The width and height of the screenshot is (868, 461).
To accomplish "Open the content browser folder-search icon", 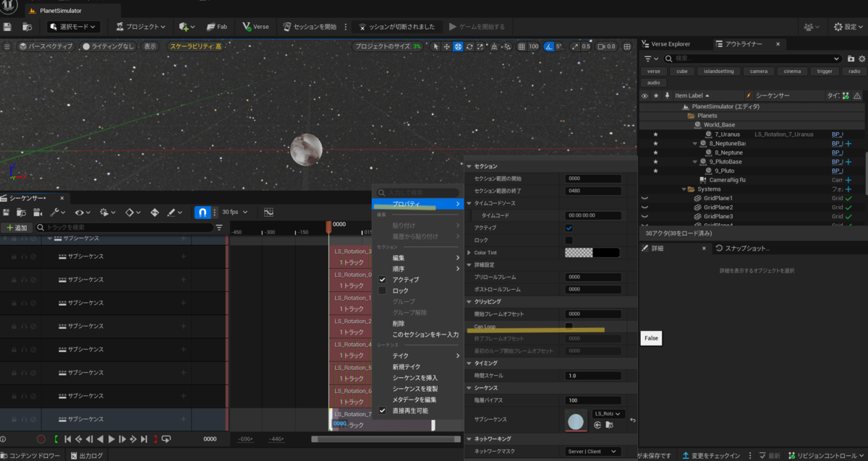I will [x=27, y=27].
